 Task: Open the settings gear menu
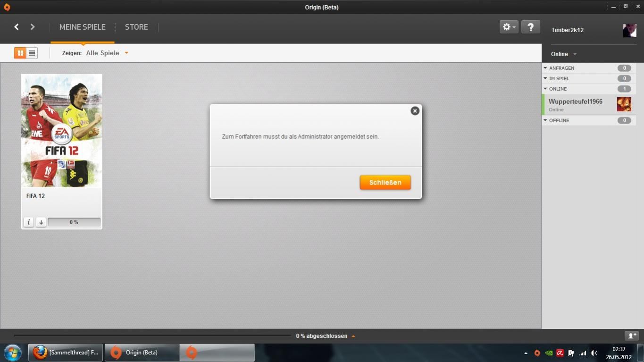pos(509,27)
